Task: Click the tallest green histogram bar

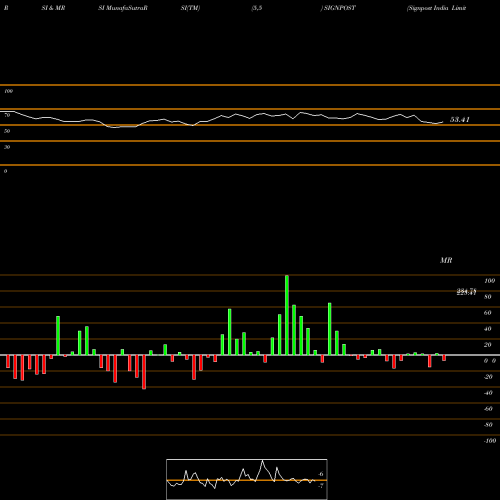Action: (287, 315)
